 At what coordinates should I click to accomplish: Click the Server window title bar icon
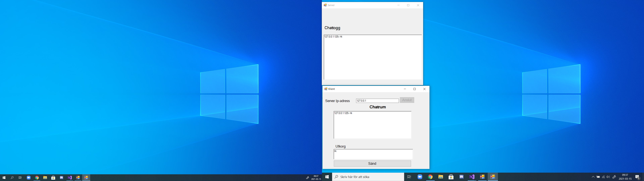click(x=325, y=5)
